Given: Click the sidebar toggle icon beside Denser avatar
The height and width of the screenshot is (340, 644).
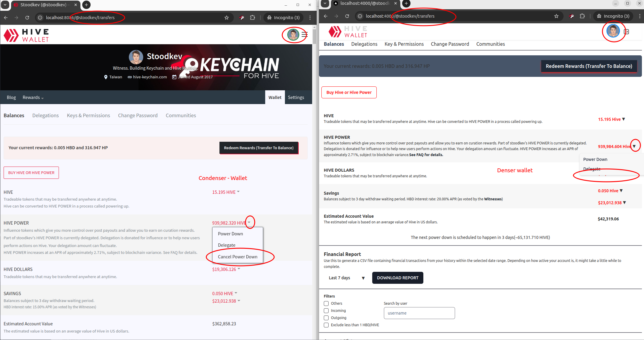Looking at the screenshot, I should click(626, 32).
